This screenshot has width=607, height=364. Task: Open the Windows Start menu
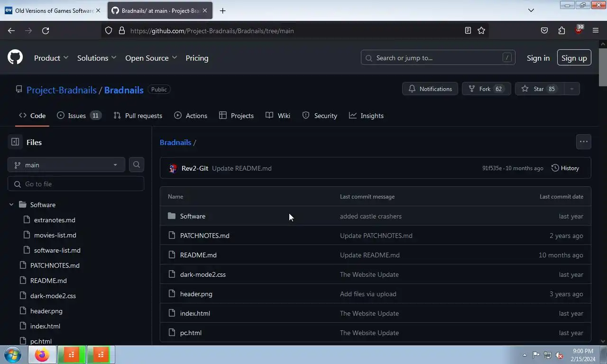coord(13,355)
